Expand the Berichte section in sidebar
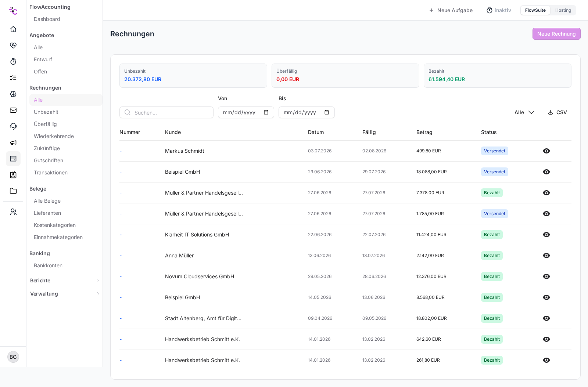This screenshot has height=387, width=588. pyautogui.click(x=65, y=281)
